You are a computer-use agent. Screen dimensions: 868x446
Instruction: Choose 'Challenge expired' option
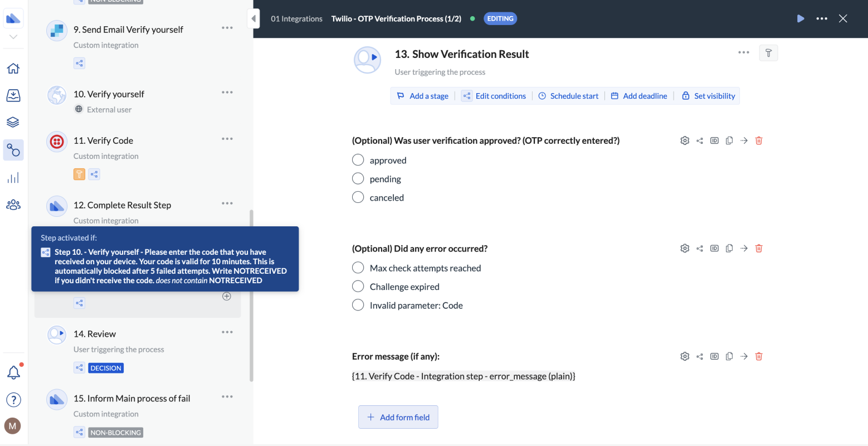[x=358, y=287]
